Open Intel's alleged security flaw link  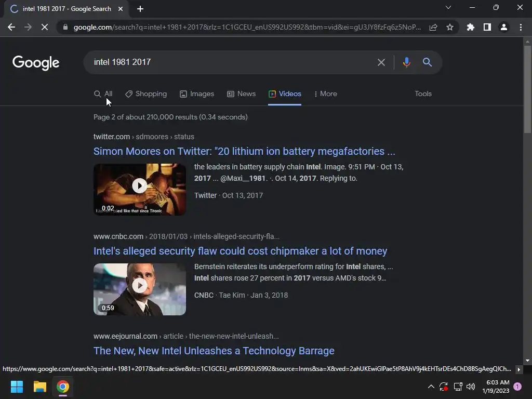(240, 251)
